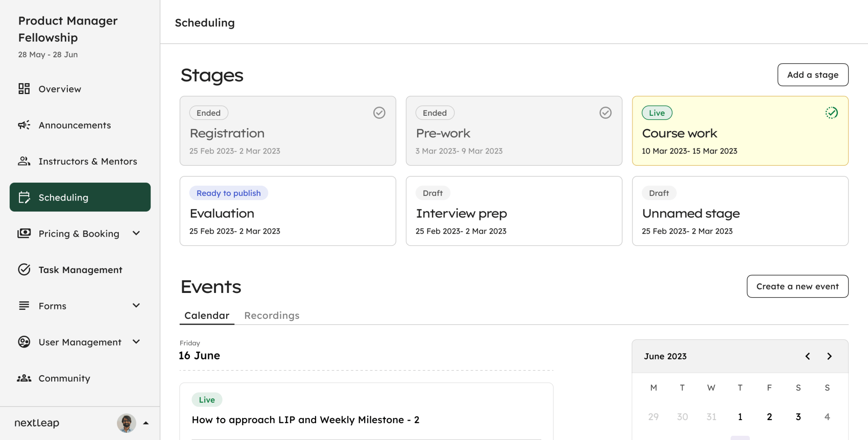Toggle the Registration stage check circle
Viewport: 868px width, 440px height.
pos(379,113)
